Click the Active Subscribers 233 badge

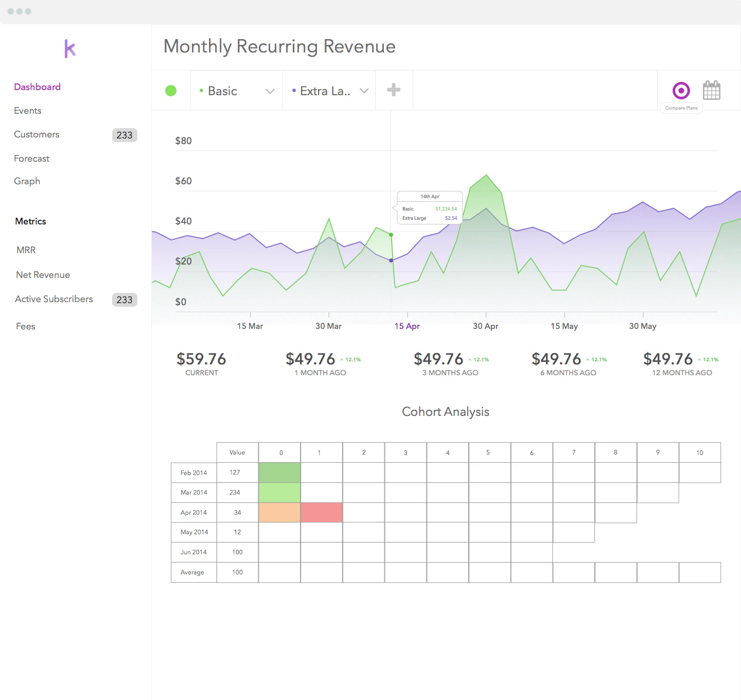[x=125, y=300]
